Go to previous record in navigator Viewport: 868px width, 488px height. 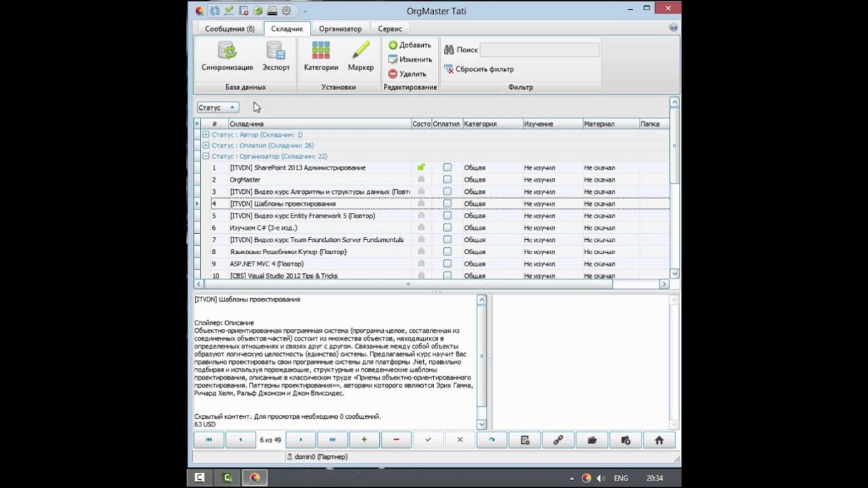[241, 440]
